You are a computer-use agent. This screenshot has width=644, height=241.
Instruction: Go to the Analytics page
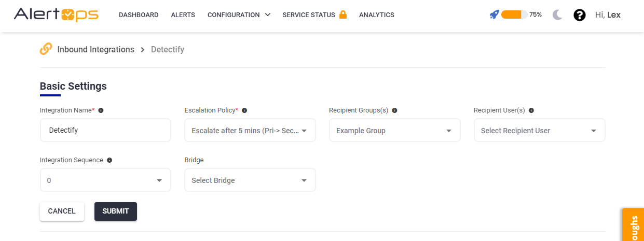(x=376, y=15)
